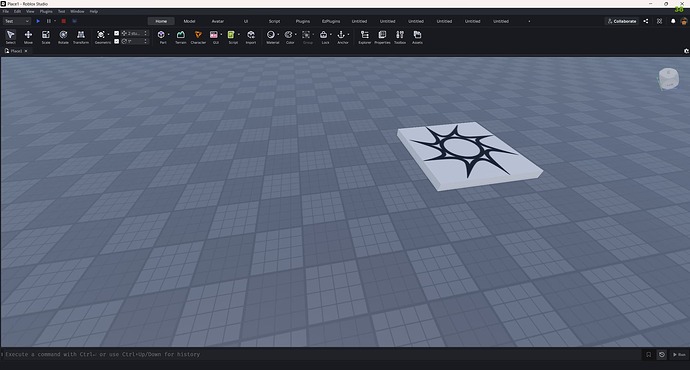Open the Window menu
This screenshot has width=690, height=370.
[77, 11]
